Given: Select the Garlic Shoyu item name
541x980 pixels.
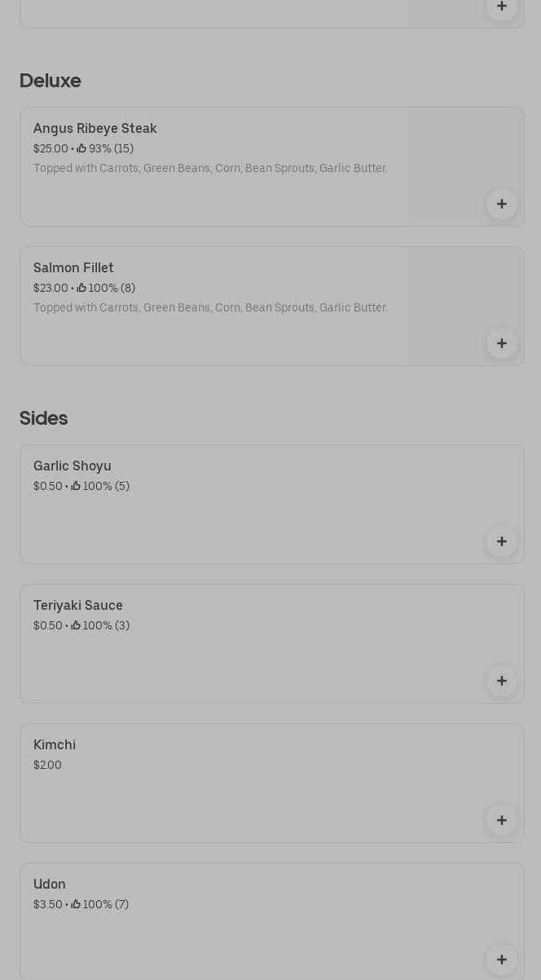Looking at the screenshot, I should click(73, 466).
